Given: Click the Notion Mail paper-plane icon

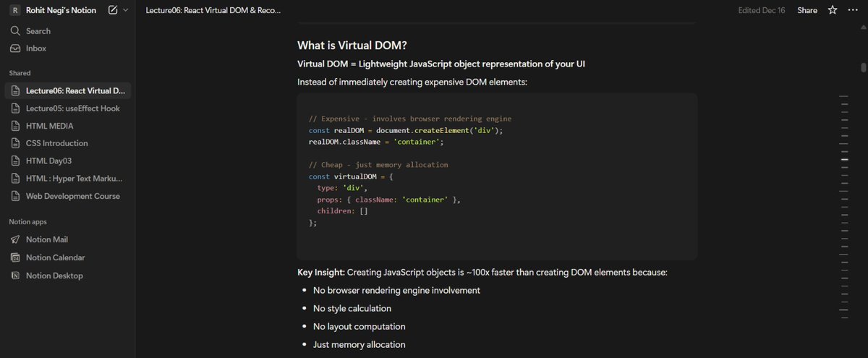Looking at the screenshot, I should (16, 239).
